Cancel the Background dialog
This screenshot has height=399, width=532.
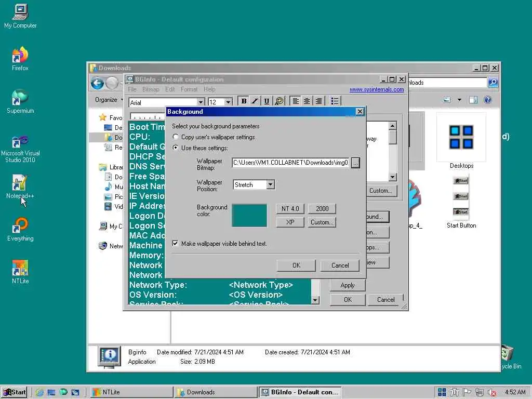pyautogui.click(x=340, y=265)
